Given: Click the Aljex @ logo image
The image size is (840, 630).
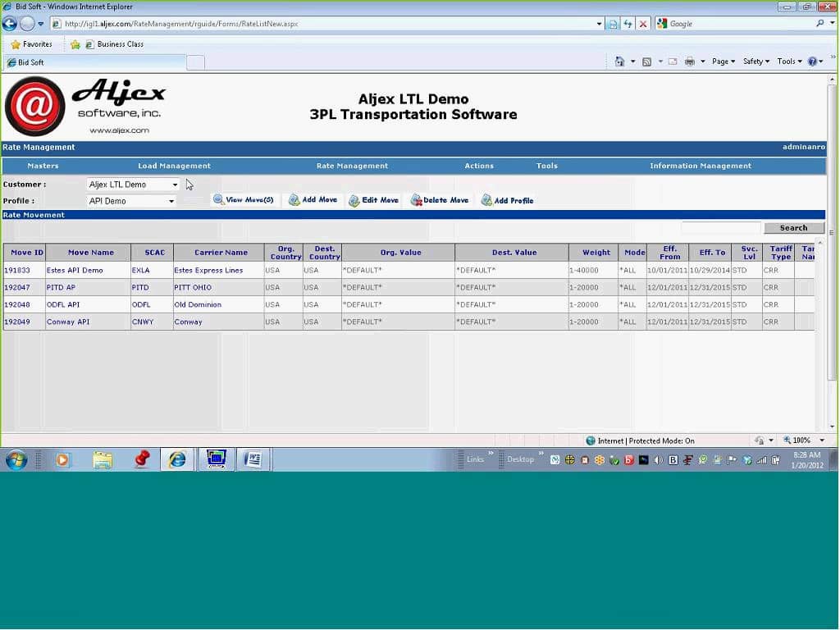Looking at the screenshot, I should click(x=34, y=106).
